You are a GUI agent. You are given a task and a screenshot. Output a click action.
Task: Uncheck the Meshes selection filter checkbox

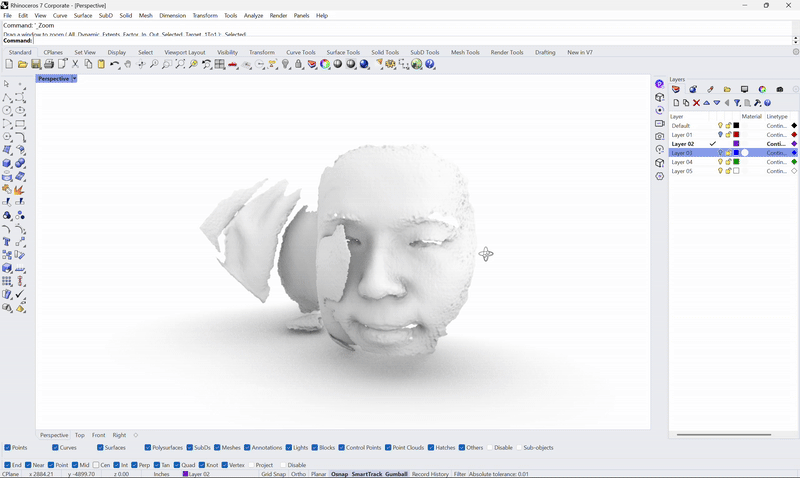[217, 448]
